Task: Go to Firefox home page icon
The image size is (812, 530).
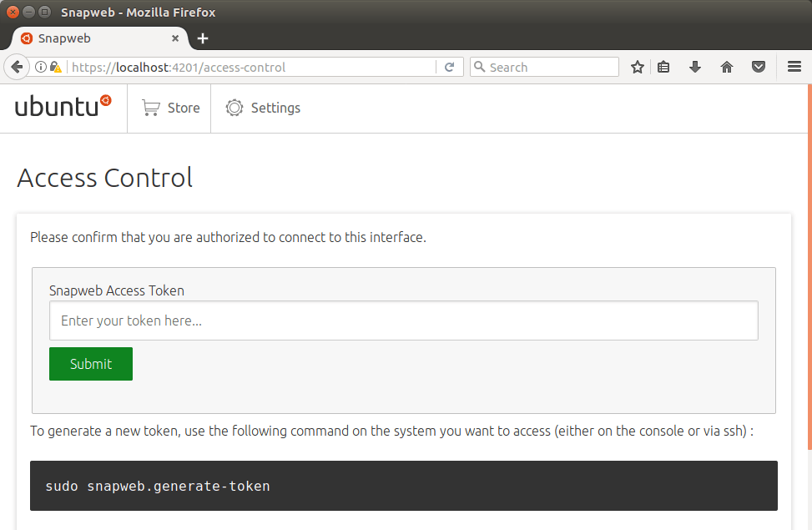Action: pyautogui.click(x=727, y=67)
